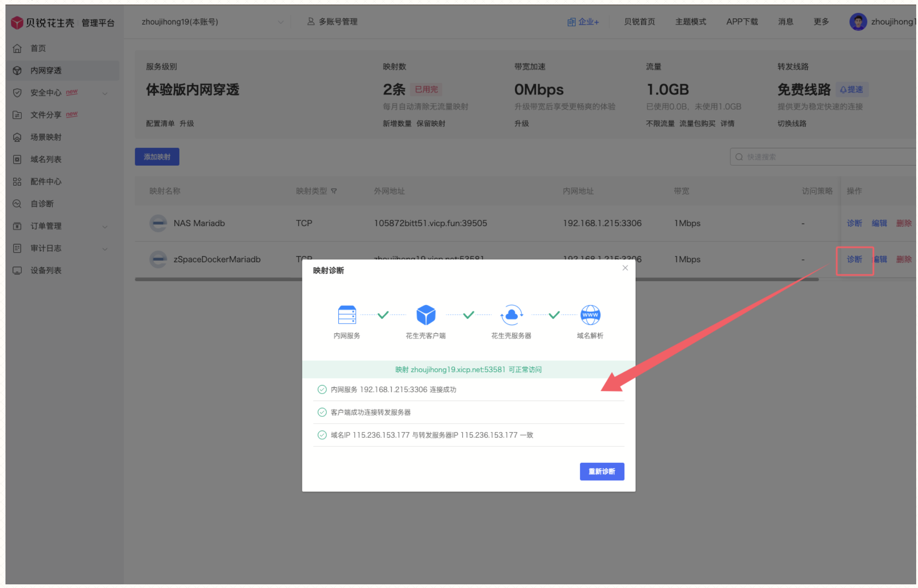The width and height of the screenshot is (918, 588).
Task: Click the 映射类型 filter funnel icon
Action: click(x=334, y=191)
